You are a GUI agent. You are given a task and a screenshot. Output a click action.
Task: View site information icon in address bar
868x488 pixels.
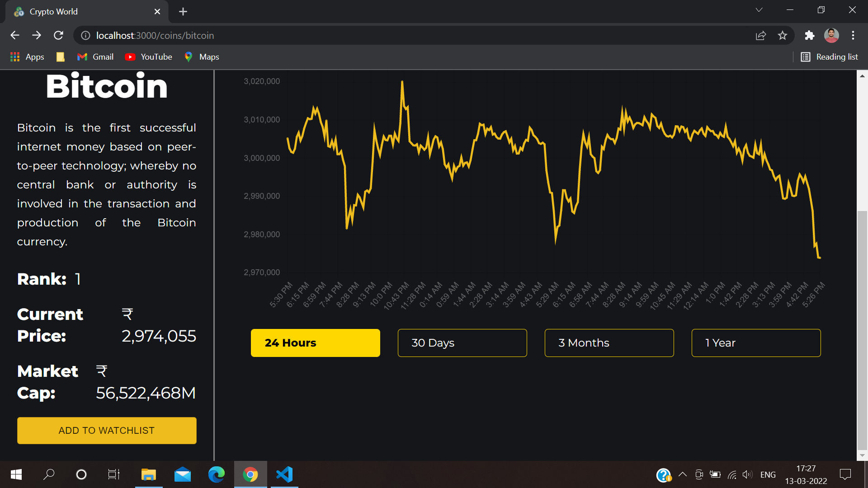click(x=85, y=35)
